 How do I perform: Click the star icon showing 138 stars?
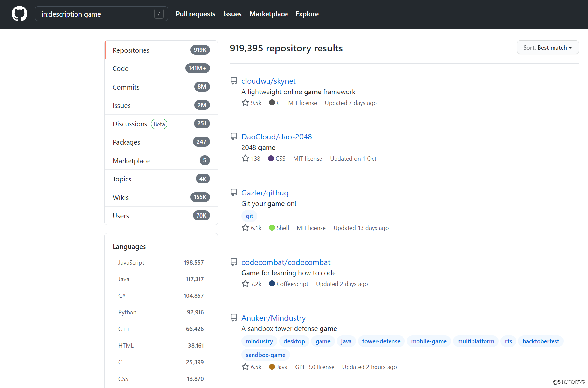[x=245, y=158]
